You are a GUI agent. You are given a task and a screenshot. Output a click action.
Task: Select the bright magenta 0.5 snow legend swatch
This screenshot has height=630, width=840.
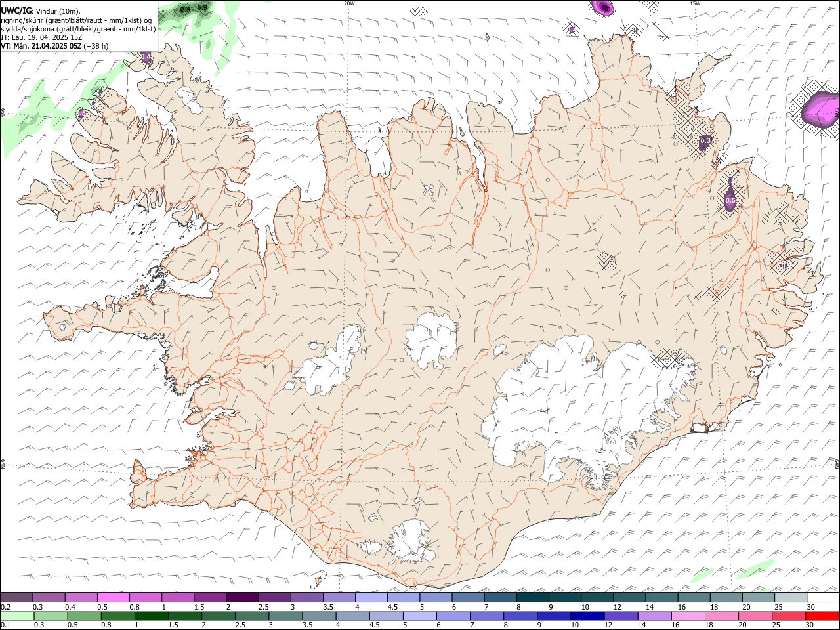(114, 597)
